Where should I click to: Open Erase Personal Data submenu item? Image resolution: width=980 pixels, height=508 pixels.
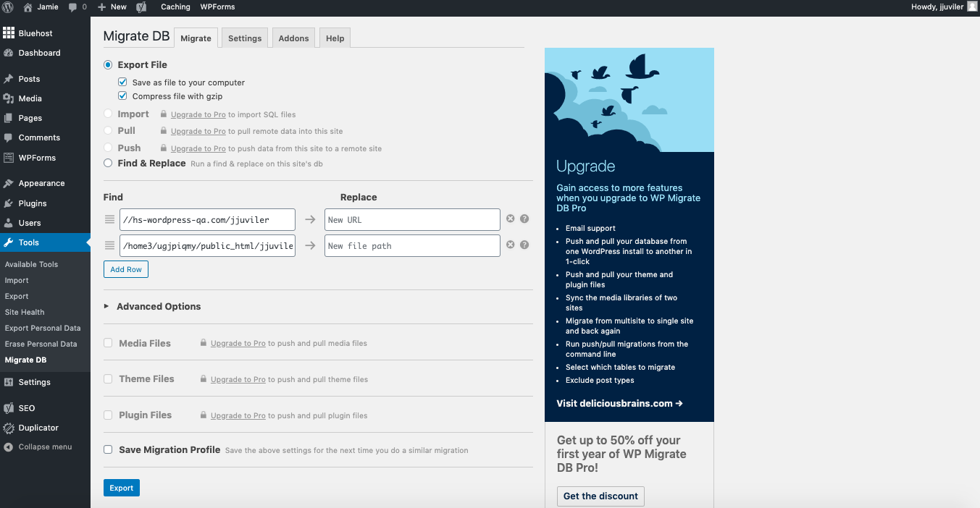pyautogui.click(x=41, y=344)
